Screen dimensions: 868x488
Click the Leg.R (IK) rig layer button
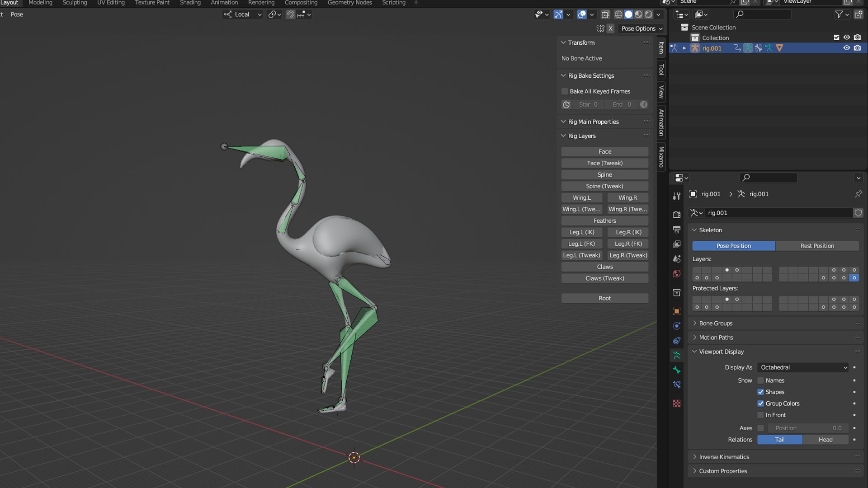[628, 232]
